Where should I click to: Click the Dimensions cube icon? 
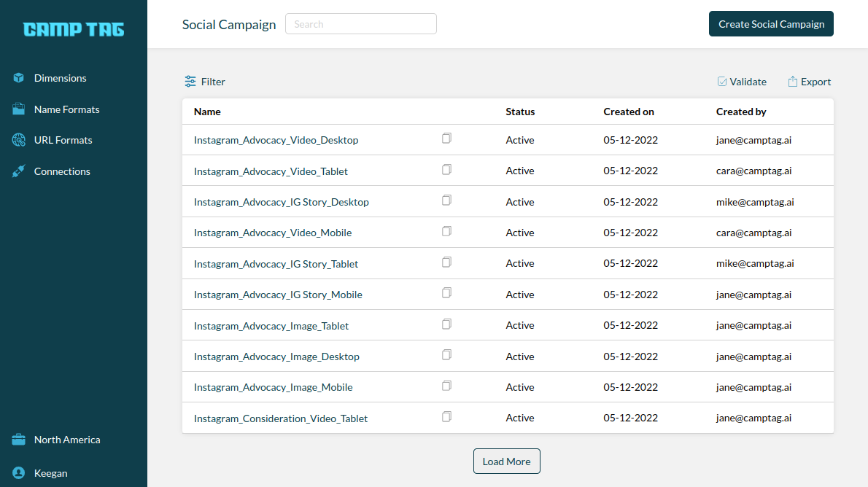coord(19,78)
